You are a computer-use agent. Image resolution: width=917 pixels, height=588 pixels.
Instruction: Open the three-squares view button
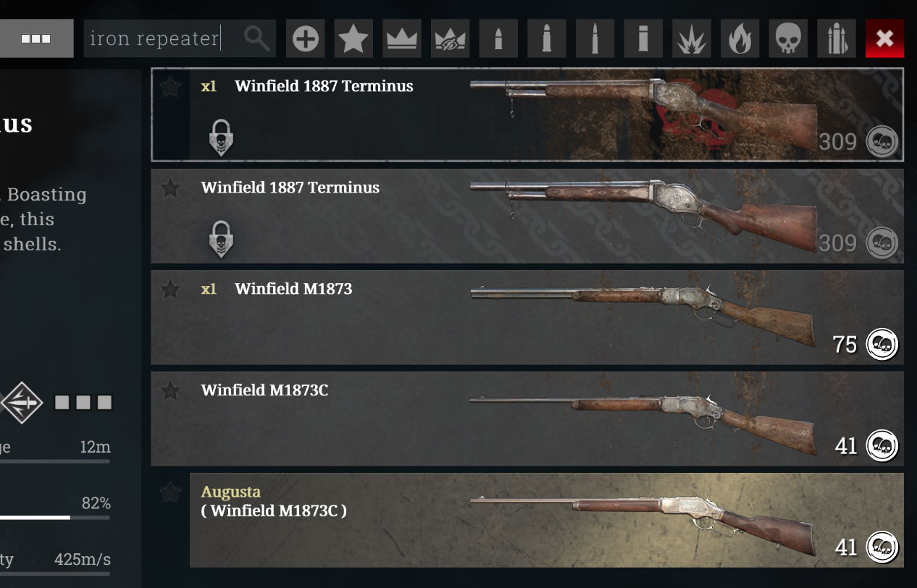tap(35, 38)
